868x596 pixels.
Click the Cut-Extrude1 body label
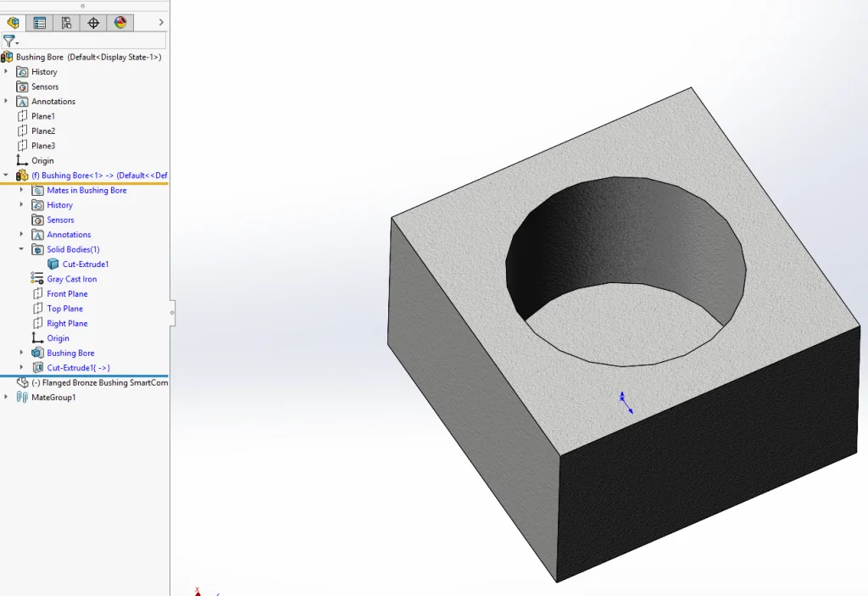click(x=86, y=265)
